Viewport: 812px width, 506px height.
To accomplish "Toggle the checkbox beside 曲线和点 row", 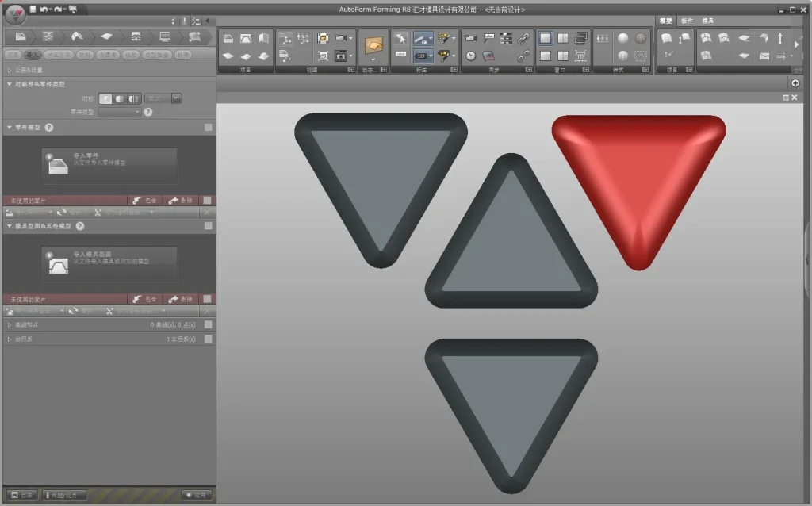I will coord(208,325).
